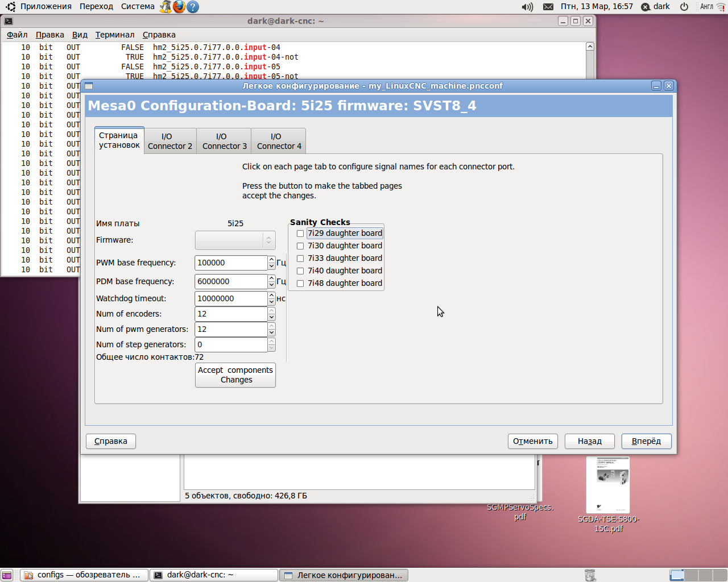
Task: Click the pncconf window menu icon
Action: click(x=89, y=86)
